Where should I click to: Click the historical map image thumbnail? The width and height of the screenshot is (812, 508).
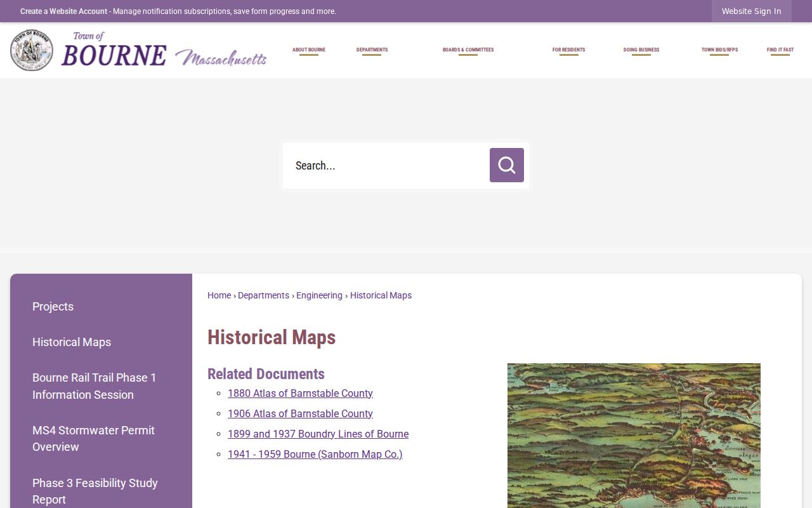pyautogui.click(x=634, y=436)
